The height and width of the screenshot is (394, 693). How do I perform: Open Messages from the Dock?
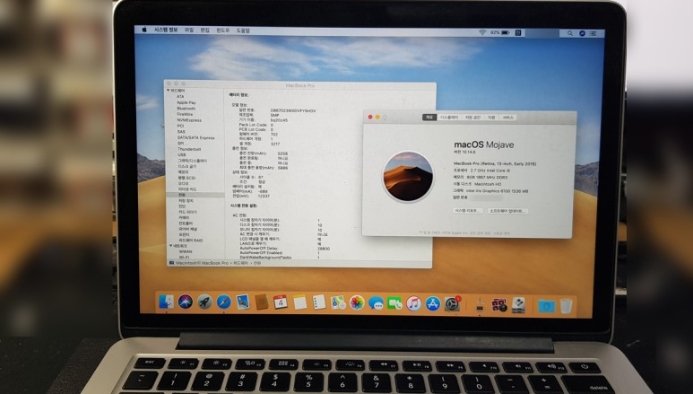376,303
